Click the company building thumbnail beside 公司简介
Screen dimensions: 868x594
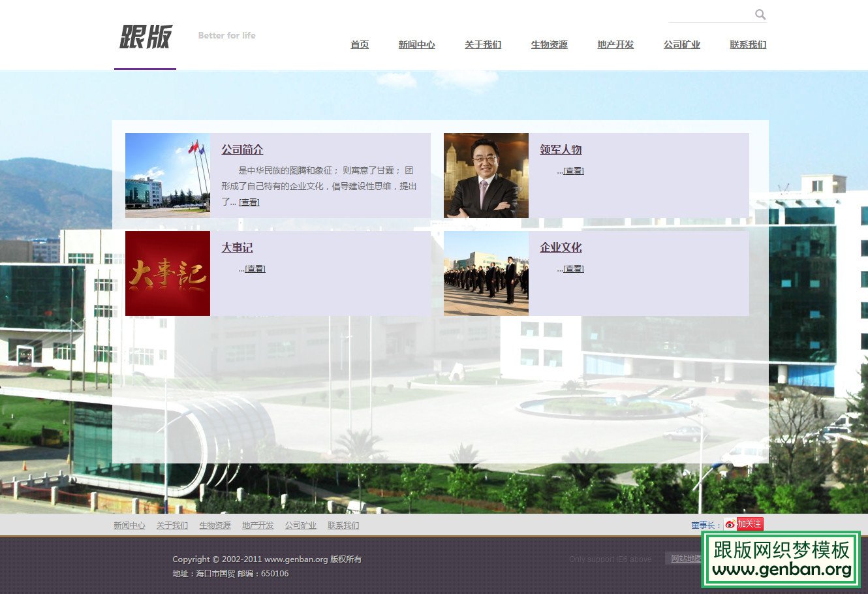pyautogui.click(x=167, y=175)
